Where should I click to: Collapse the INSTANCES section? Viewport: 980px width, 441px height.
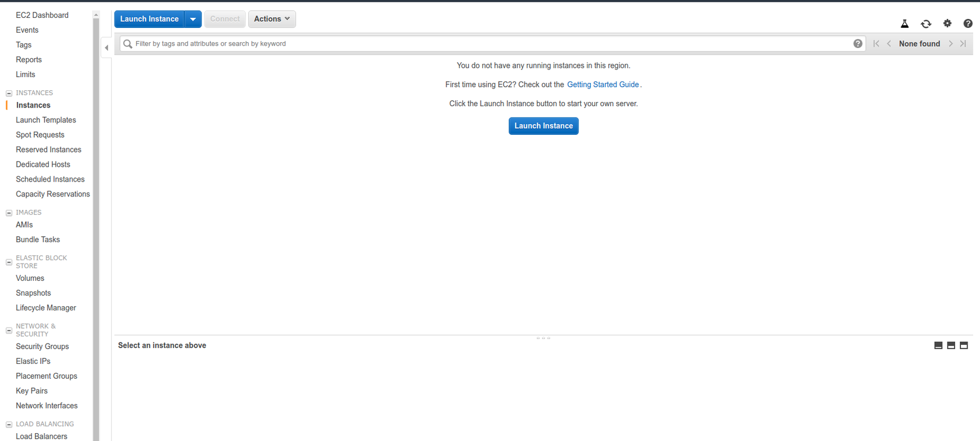pos(9,93)
